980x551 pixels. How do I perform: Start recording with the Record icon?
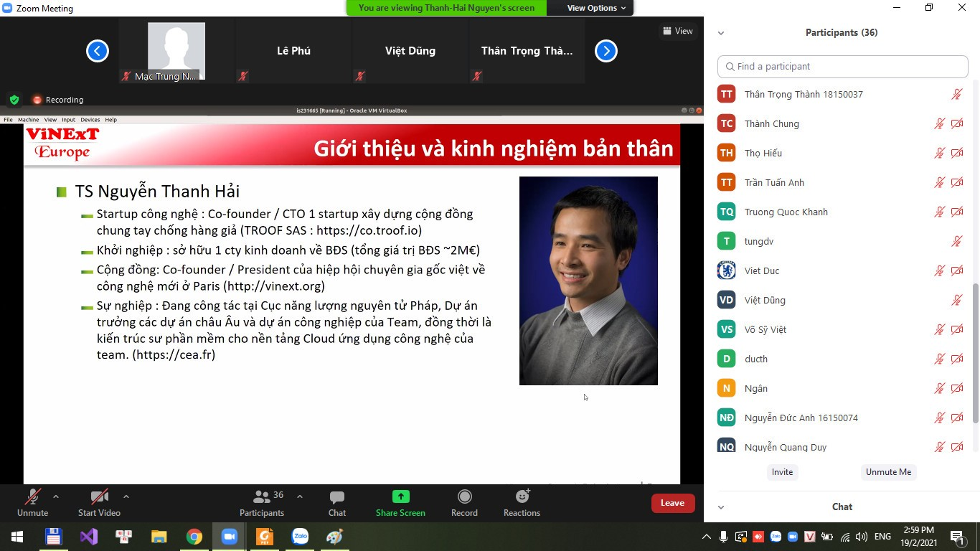pyautogui.click(x=464, y=497)
